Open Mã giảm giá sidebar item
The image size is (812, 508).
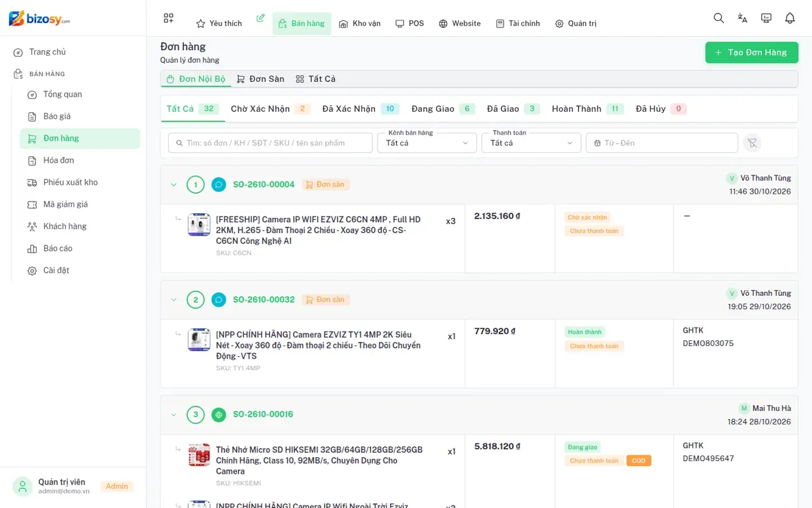(80, 204)
